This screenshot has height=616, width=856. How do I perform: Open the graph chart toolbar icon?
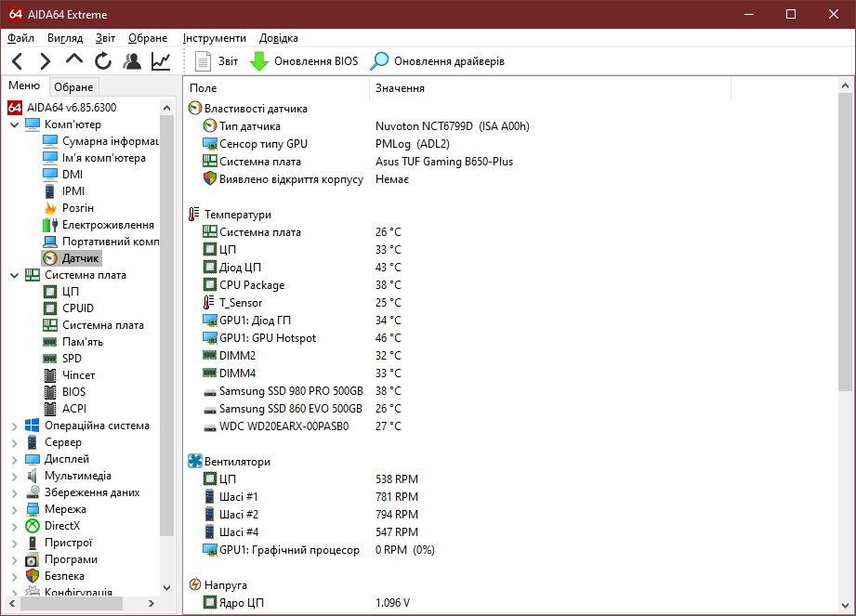[161, 61]
